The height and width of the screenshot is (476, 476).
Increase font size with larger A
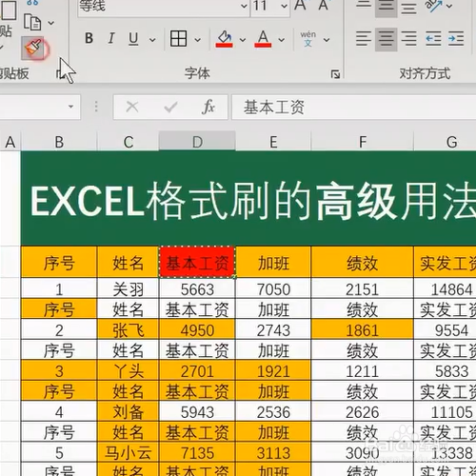(300, 5)
